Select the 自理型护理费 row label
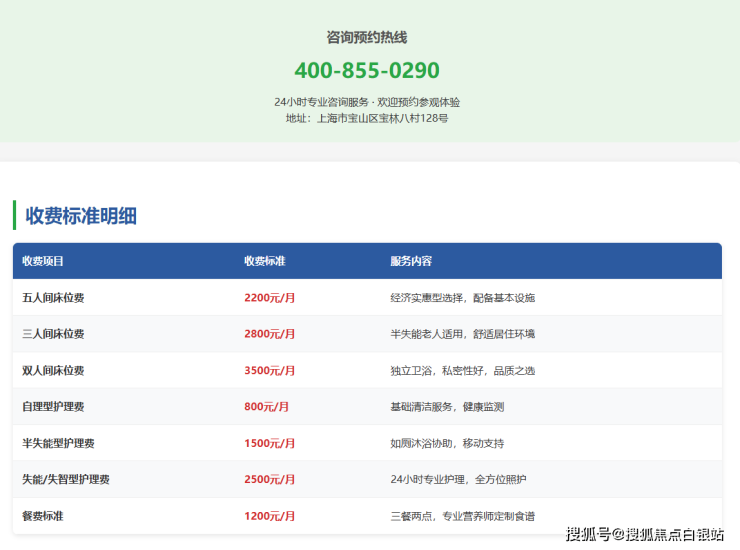Screen dimensions: 740x550 point(53,407)
